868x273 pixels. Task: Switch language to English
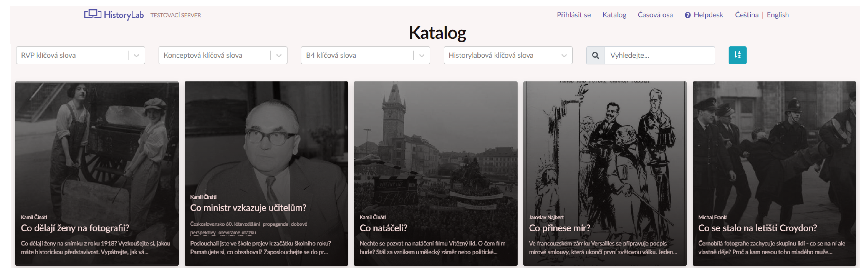point(777,15)
